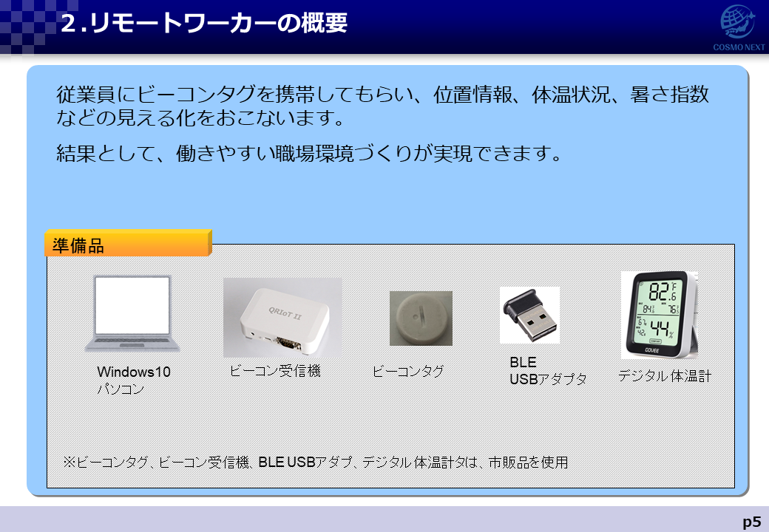Select the ビーコンタグ caption text
This screenshot has height=532, width=769.
(408, 372)
